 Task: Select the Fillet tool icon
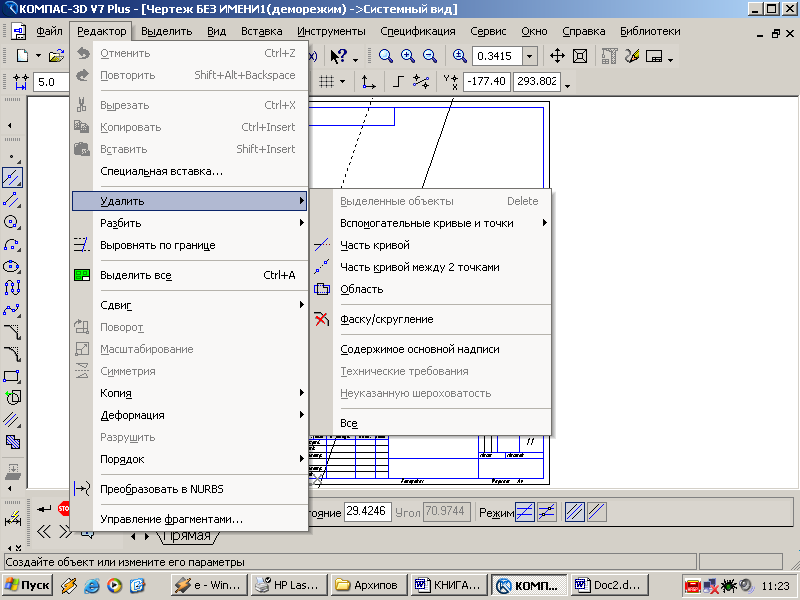coord(12,354)
